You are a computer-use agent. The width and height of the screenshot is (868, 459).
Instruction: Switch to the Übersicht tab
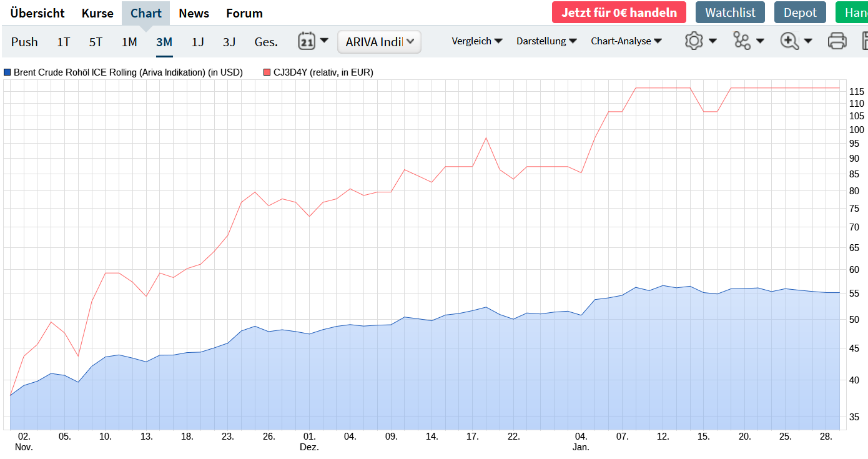pyautogui.click(x=37, y=13)
